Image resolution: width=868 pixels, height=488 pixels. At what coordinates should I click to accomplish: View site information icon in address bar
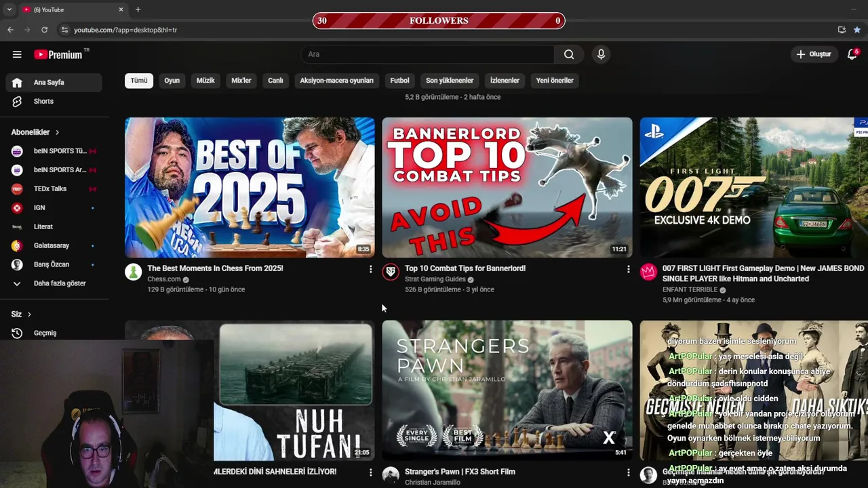pyautogui.click(x=64, y=30)
